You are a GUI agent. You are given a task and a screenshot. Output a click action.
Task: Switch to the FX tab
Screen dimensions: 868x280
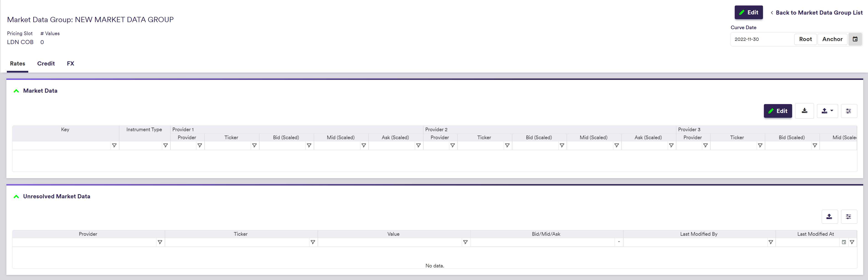(70, 63)
